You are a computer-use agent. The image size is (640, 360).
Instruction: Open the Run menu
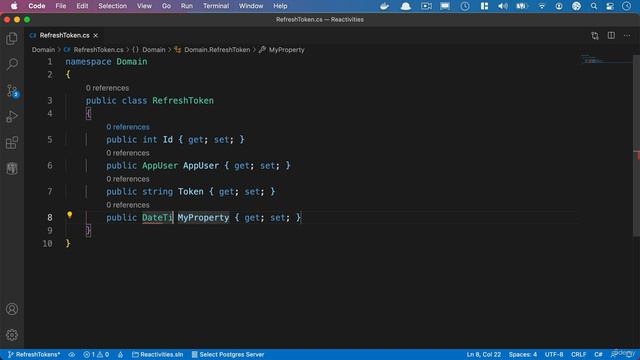click(187, 6)
